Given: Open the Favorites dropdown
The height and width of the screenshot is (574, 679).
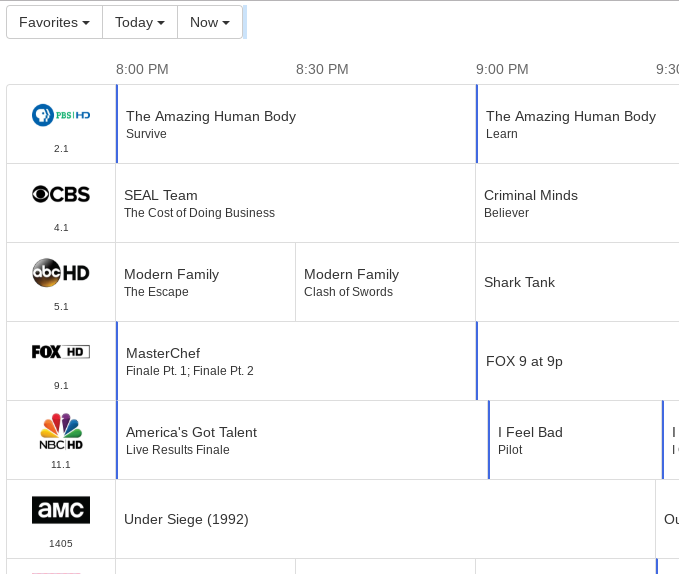Looking at the screenshot, I should (54, 22).
